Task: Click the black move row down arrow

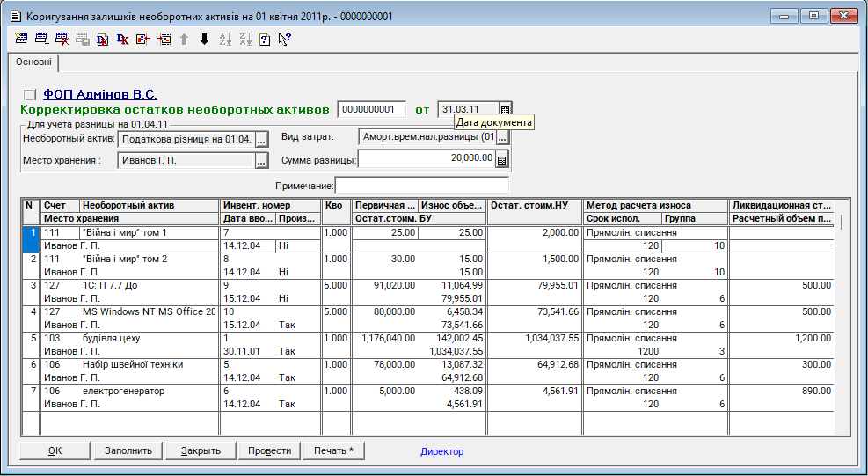Action: pyautogui.click(x=204, y=39)
